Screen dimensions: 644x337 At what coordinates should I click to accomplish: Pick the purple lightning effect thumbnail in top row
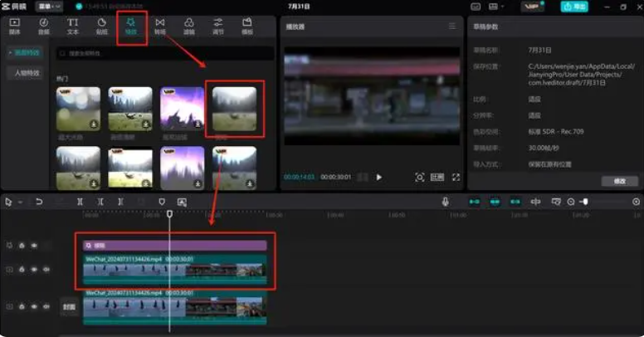(x=183, y=109)
